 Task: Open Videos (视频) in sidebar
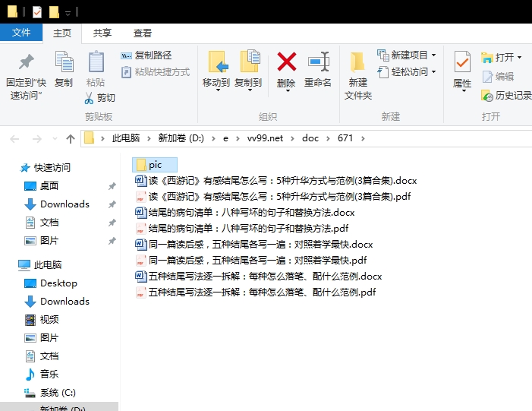[x=42, y=319]
